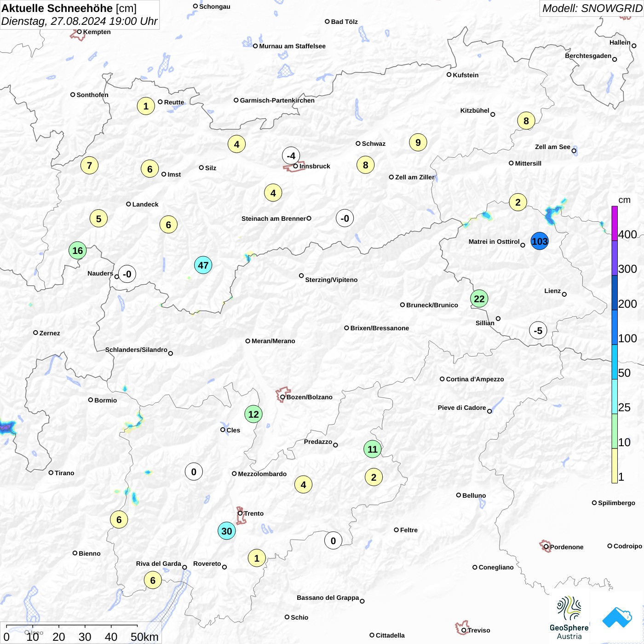The image size is (644, 644).
Task: Click the Sterzing/Vipiteno label
Action: (x=331, y=280)
